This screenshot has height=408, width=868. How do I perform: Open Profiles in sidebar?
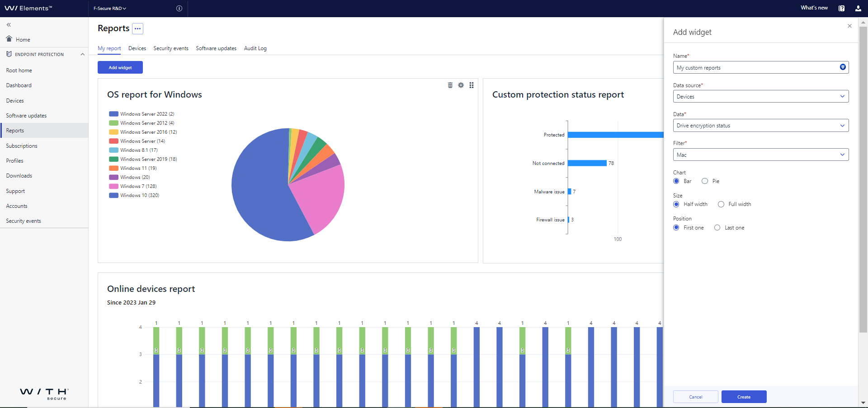pyautogui.click(x=15, y=161)
